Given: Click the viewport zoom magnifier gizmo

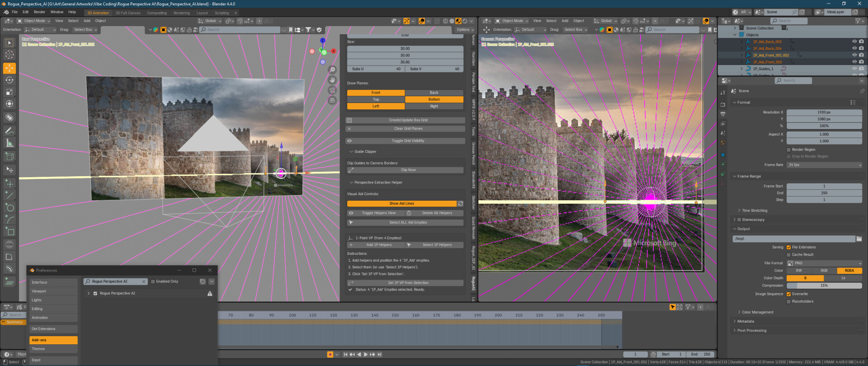Looking at the screenshot, I should [332, 70].
